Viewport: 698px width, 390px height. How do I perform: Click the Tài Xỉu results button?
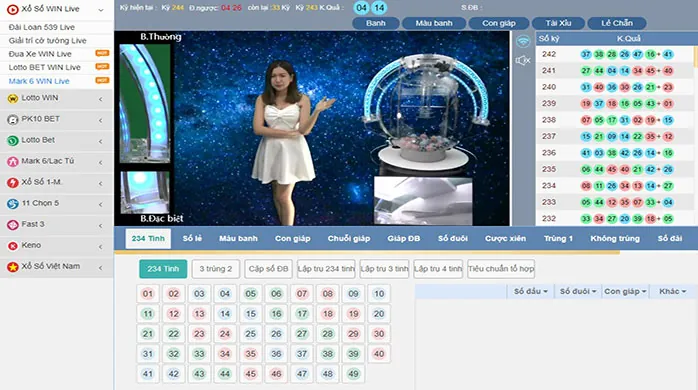pos(558,23)
